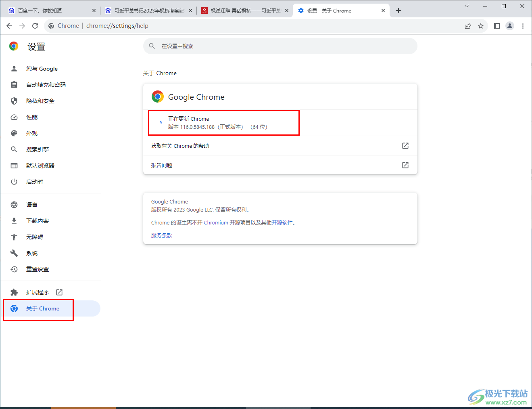The image size is (532, 409).
Task: Expand the tab search dropdown arrow
Action: (x=467, y=6)
